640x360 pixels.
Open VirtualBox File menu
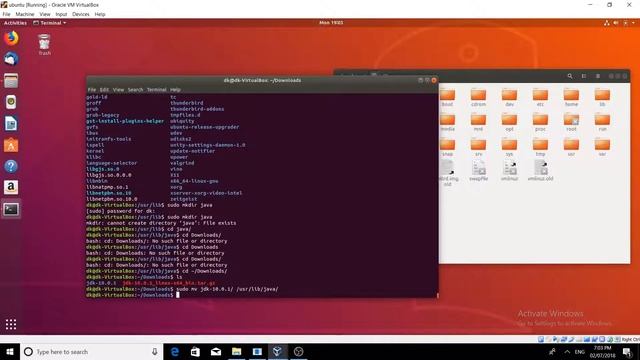pos(7,14)
